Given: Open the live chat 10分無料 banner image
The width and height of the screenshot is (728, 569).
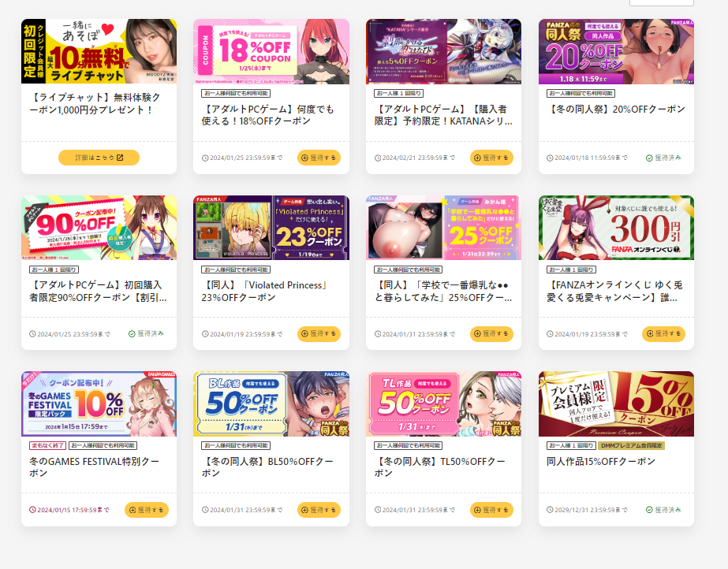Looking at the screenshot, I should coord(99,51).
